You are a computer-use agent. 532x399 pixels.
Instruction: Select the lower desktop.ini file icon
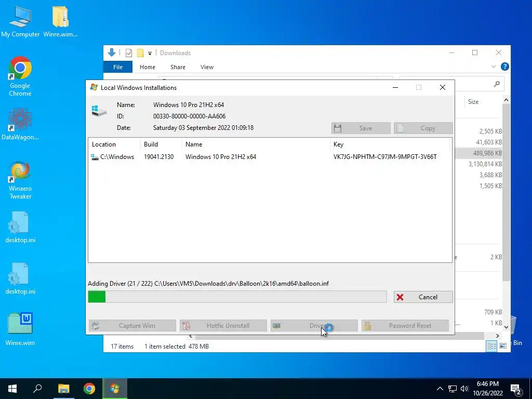(20, 278)
